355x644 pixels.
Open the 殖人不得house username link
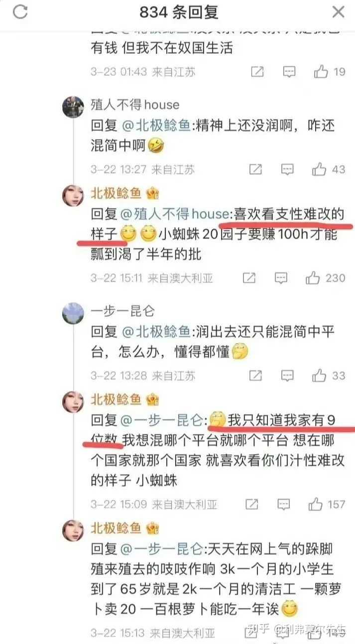pos(135,105)
